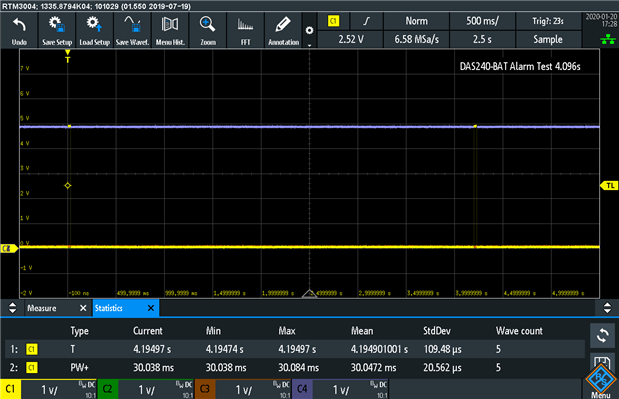Open C4 vertical scale 1 V/ setting
Image resolution: width=619 pixels, height=399 pixels.
pyautogui.click(x=341, y=390)
